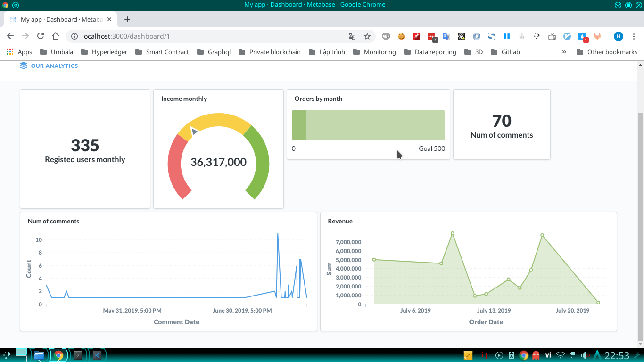The image size is (644, 362).
Task: Open the GitLab bookmarks folder
Action: point(505,52)
